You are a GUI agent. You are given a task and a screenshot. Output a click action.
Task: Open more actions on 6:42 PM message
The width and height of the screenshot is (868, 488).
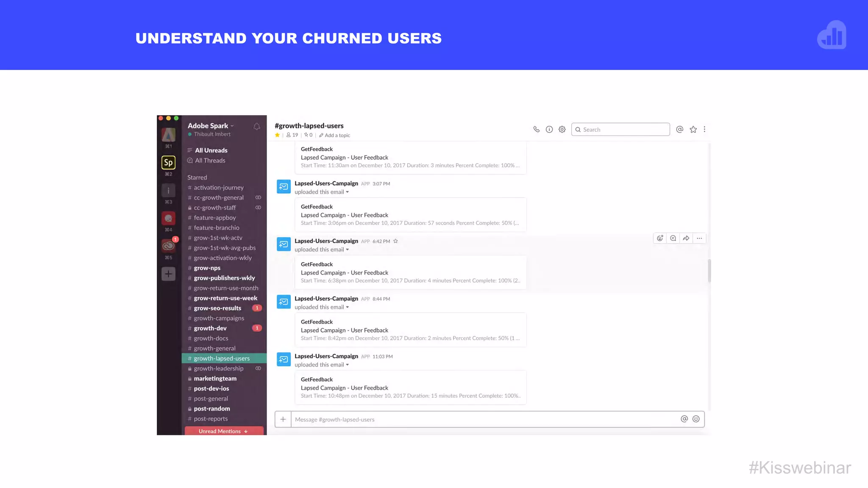[699, 238]
